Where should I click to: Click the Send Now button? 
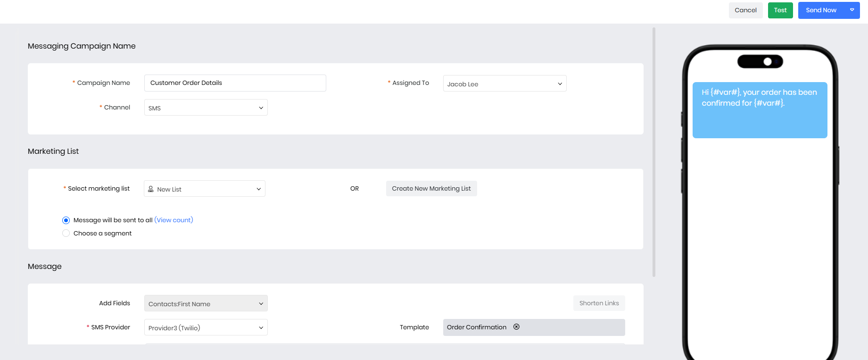point(821,10)
